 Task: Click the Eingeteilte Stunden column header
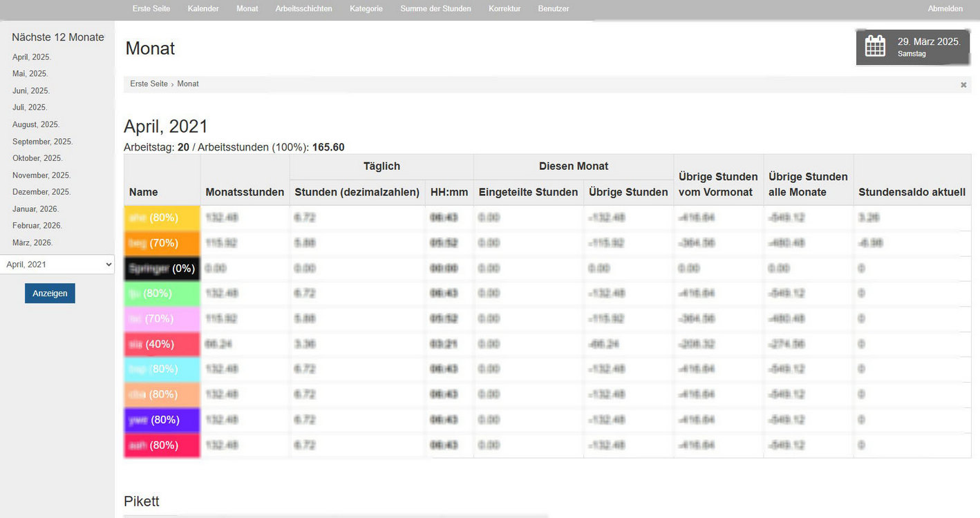528,192
